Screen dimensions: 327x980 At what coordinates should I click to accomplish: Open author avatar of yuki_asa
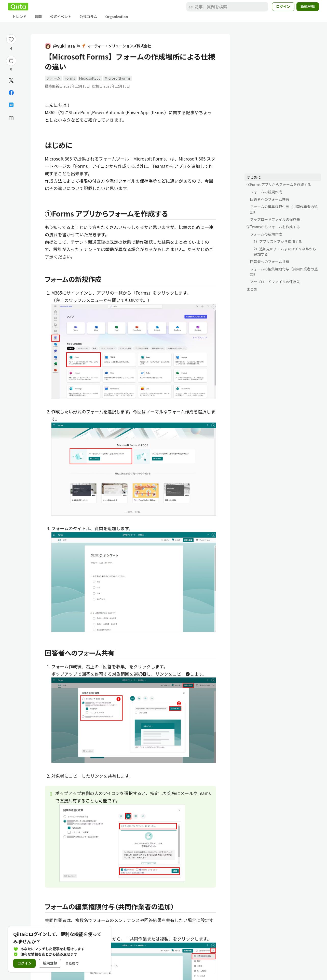click(48, 46)
